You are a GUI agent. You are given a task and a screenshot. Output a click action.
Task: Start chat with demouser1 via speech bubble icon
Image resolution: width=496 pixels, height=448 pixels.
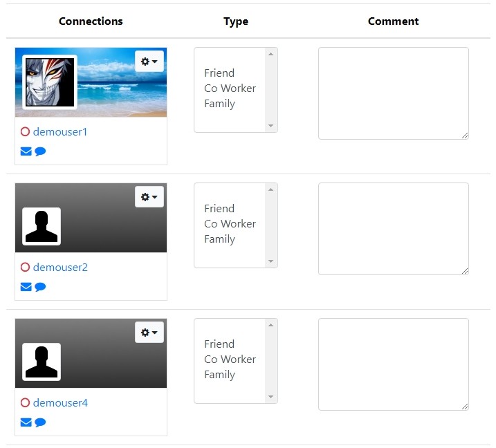pos(40,151)
